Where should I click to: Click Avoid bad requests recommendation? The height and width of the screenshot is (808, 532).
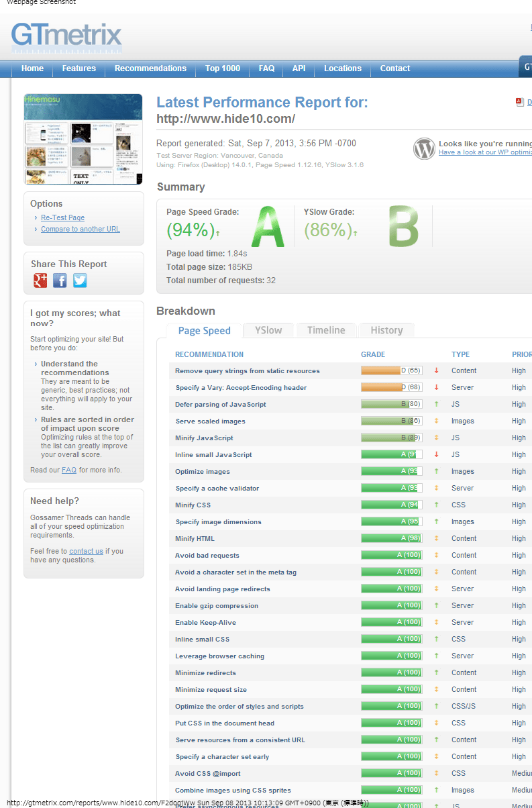tap(207, 555)
